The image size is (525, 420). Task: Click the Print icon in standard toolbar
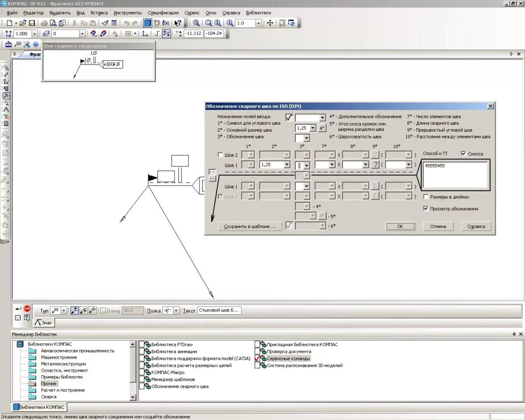(44, 23)
